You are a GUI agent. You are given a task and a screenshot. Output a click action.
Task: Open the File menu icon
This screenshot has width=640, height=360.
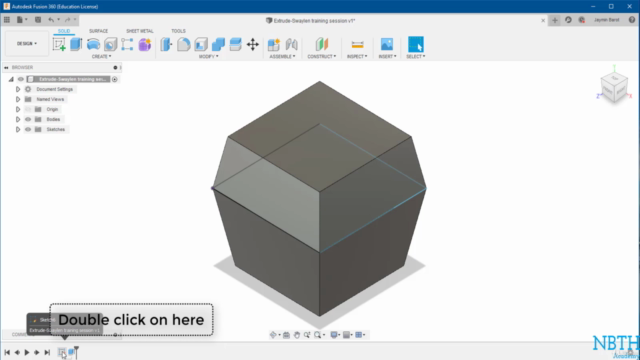pyautogui.click(x=20, y=20)
